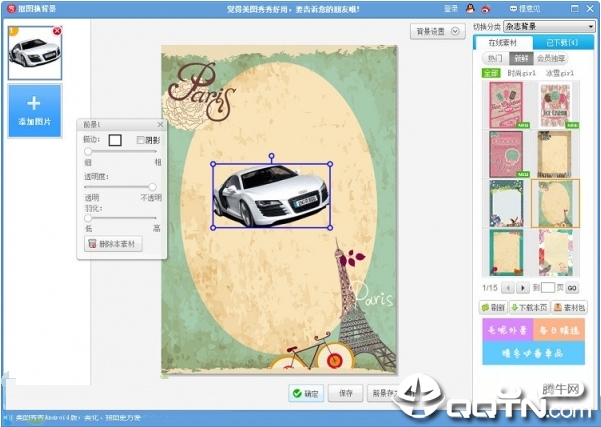Remove car thumbnail with red X
The height and width of the screenshot is (427, 601).
pyautogui.click(x=56, y=32)
